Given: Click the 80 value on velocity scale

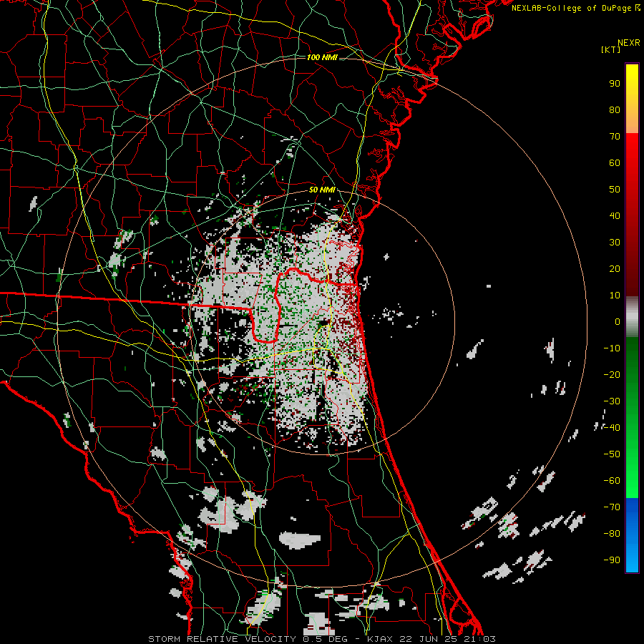Looking at the screenshot, I should point(615,110).
